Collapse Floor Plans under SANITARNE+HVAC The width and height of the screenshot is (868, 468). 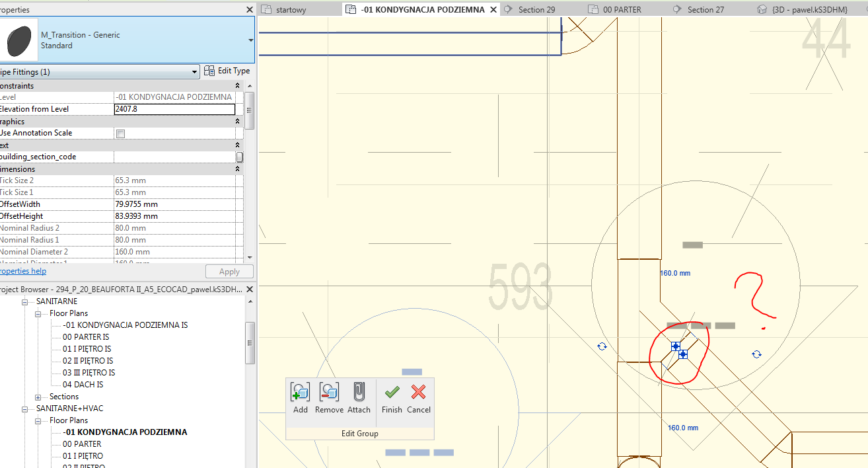point(38,420)
